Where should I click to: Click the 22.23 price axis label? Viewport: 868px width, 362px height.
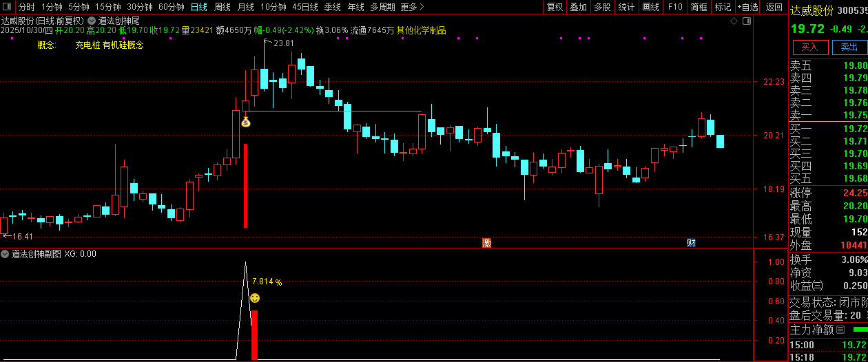(x=774, y=82)
